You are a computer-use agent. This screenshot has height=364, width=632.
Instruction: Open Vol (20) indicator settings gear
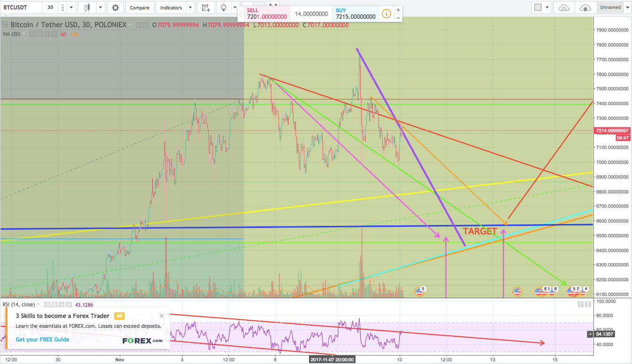point(40,34)
